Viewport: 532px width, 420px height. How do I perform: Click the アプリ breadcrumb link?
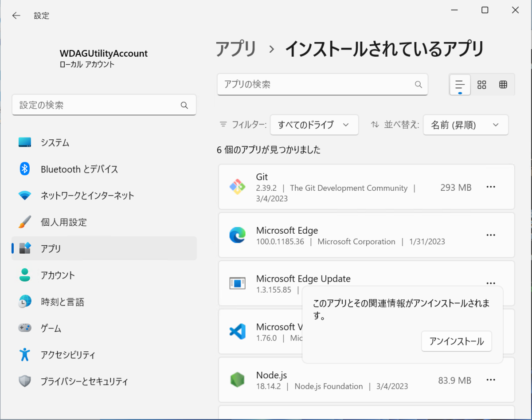pyautogui.click(x=236, y=49)
